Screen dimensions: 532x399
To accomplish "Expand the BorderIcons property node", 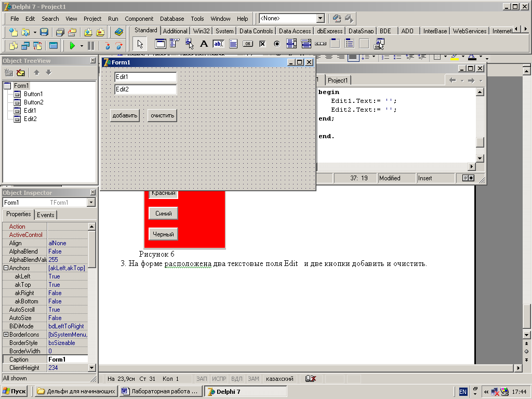I will click(6, 335).
